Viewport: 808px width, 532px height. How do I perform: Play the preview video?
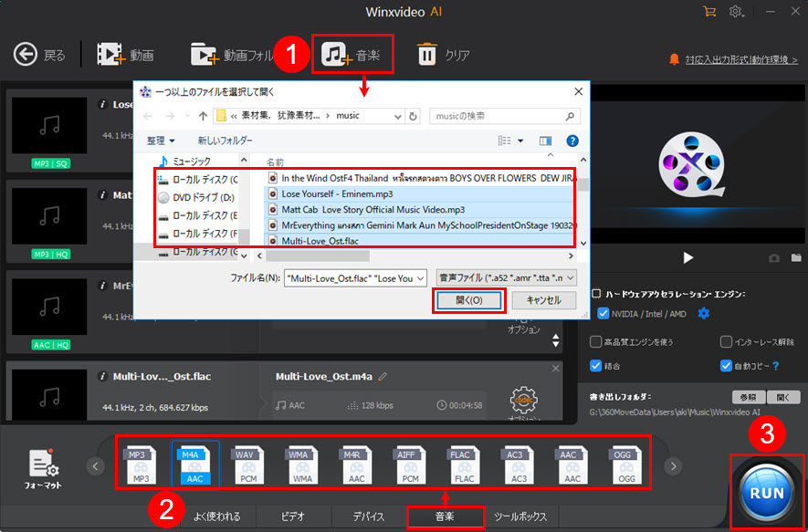click(687, 257)
